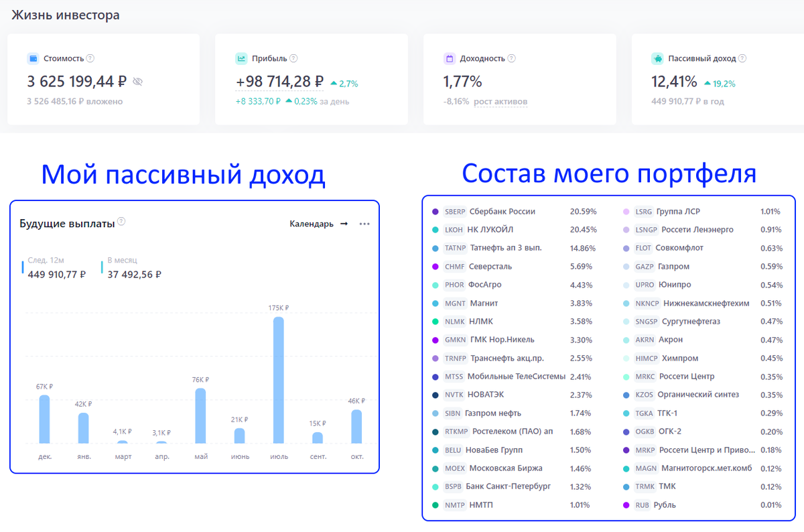
Task: Click the Банк Санкт-Петербург holding name
Action: [x=508, y=486]
